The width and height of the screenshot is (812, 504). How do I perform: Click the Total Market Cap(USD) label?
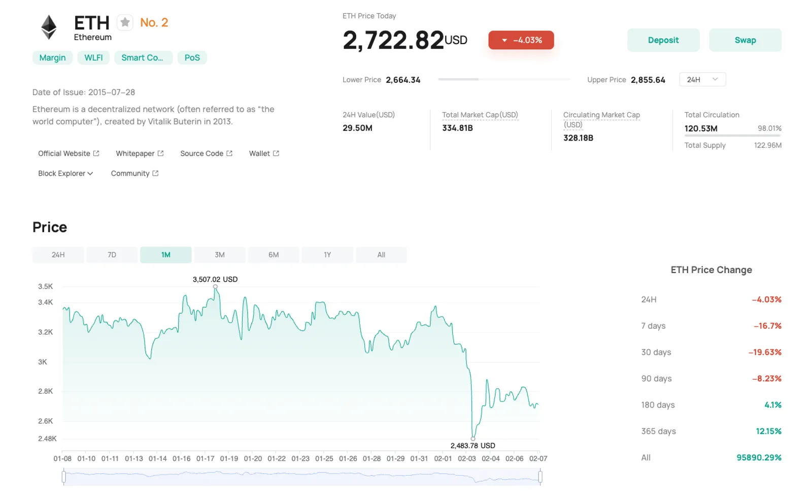coord(480,115)
